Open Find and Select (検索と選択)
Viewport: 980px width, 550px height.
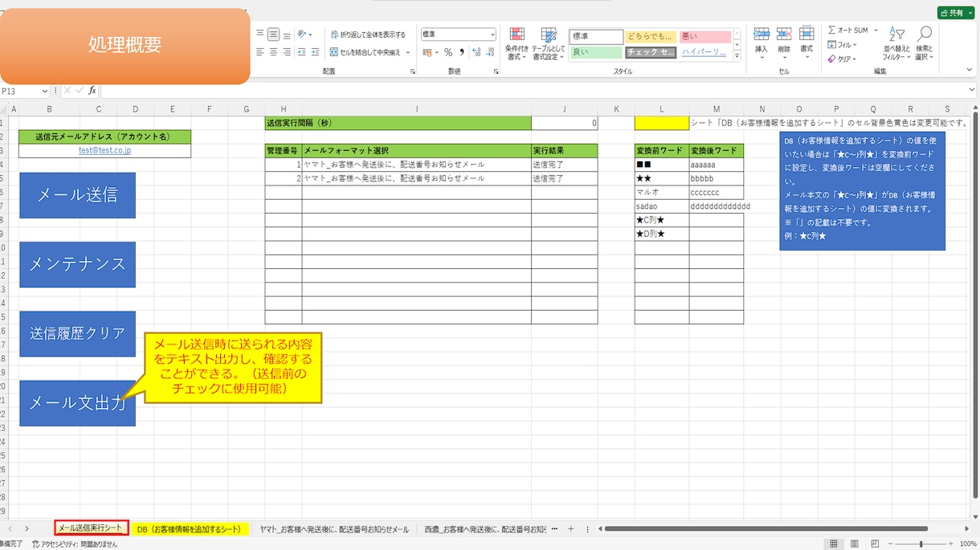[925, 43]
